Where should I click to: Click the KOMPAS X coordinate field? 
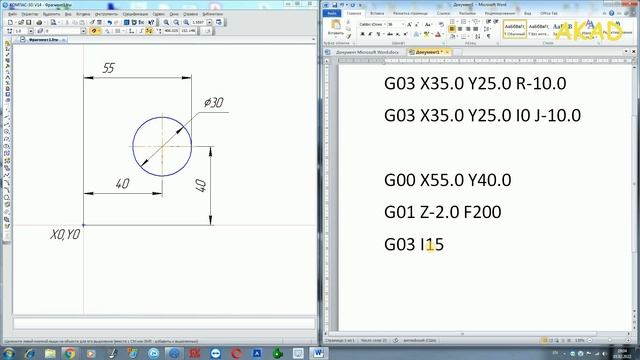coord(171,31)
